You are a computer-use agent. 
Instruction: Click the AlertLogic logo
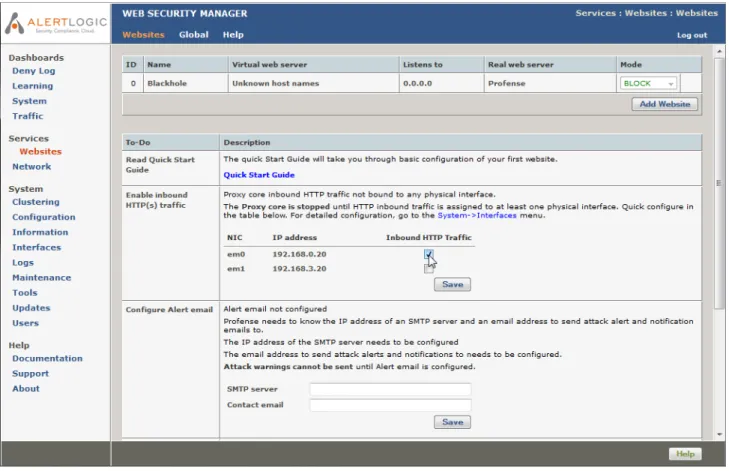(56, 23)
